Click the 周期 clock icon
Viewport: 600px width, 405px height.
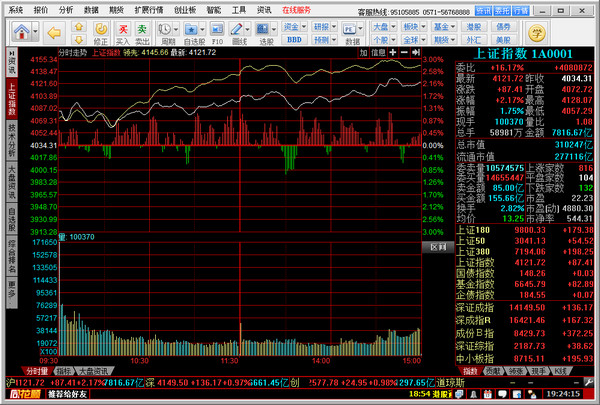pos(165,29)
